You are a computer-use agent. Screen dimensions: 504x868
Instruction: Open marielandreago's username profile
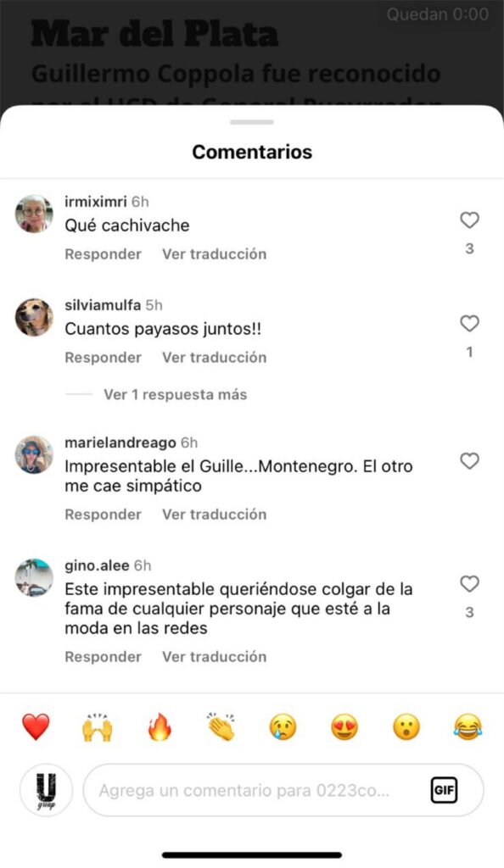[x=120, y=442]
